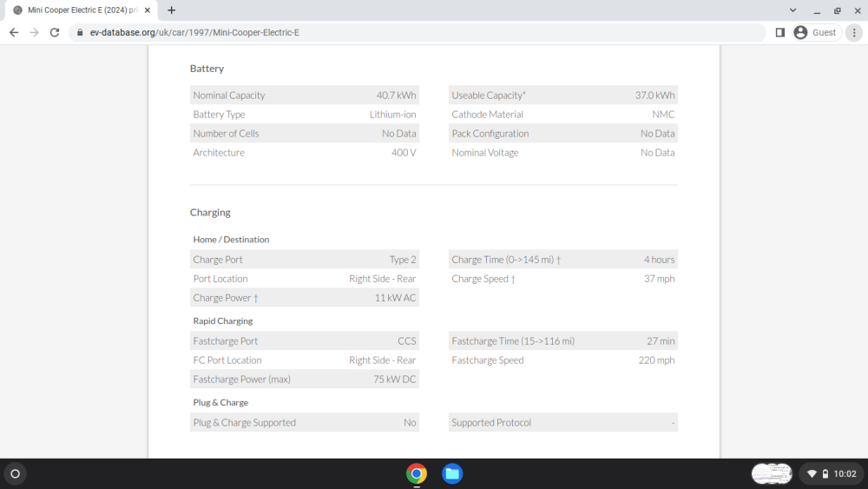This screenshot has height=489, width=868.
Task: Click the Fastcharge Port label
Action: [226, 341]
